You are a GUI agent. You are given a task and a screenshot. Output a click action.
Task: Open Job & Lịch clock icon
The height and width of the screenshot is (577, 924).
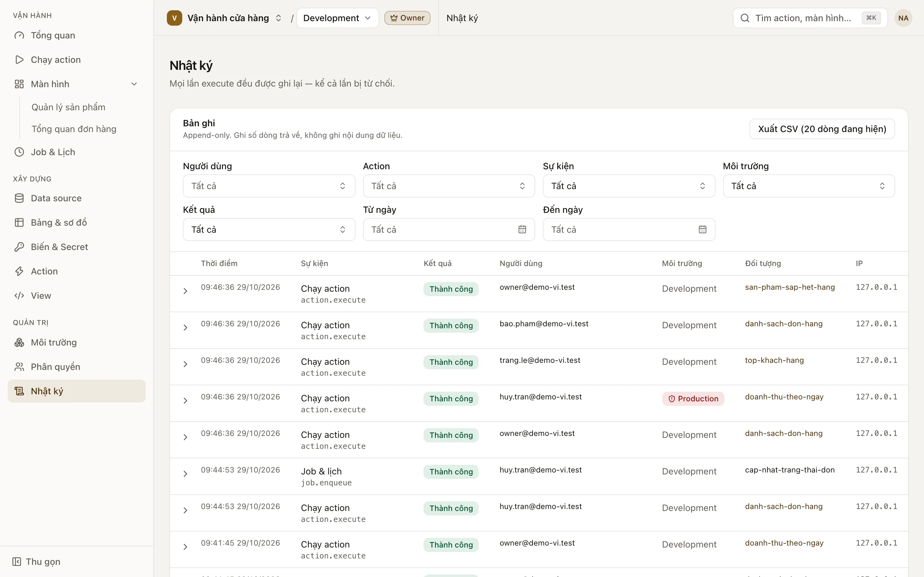coord(19,152)
